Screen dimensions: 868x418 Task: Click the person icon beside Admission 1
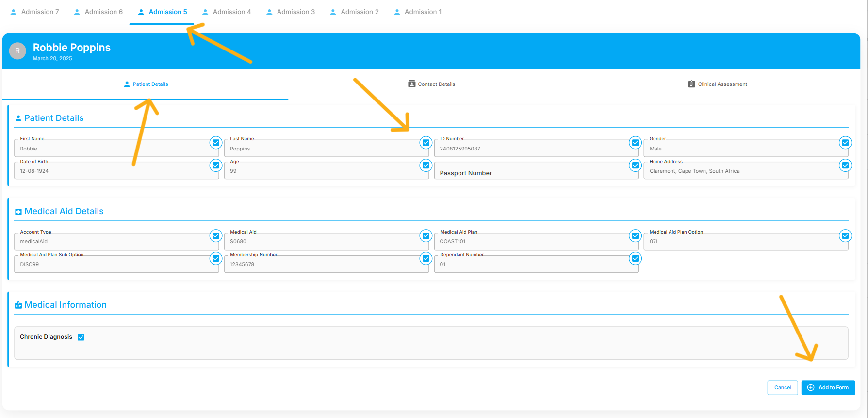pyautogui.click(x=397, y=12)
